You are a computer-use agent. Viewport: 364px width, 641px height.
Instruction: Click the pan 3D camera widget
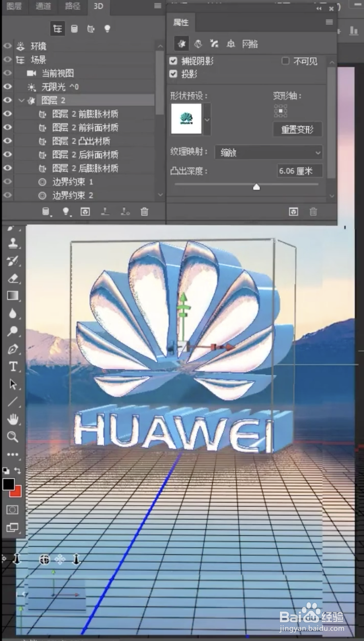[x=60, y=560]
